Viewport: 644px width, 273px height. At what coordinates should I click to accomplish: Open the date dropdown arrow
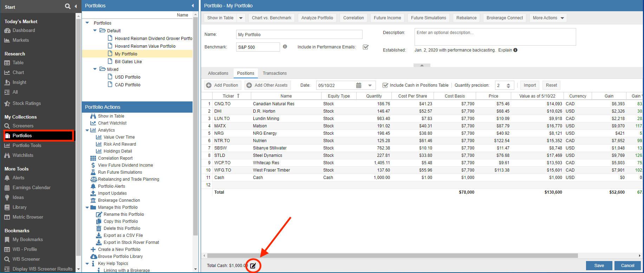click(x=370, y=85)
